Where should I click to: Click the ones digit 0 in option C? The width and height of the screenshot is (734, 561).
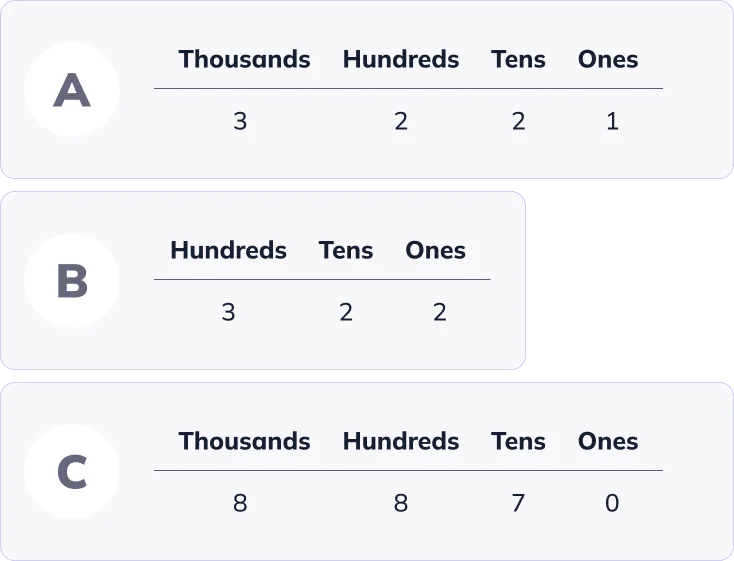point(612,502)
